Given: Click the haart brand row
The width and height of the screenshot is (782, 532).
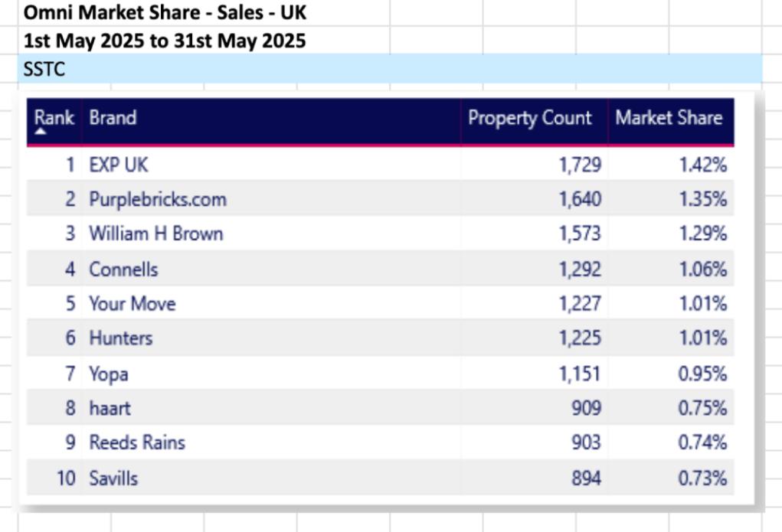Looking at the screenshot, I should click(110, 408).
